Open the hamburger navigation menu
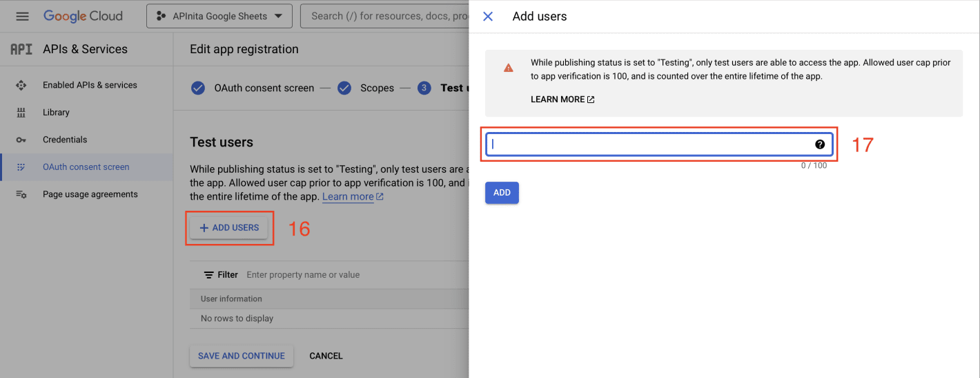Image resolution: width=980 pixels, height=378 pixels. click(22, 16)
